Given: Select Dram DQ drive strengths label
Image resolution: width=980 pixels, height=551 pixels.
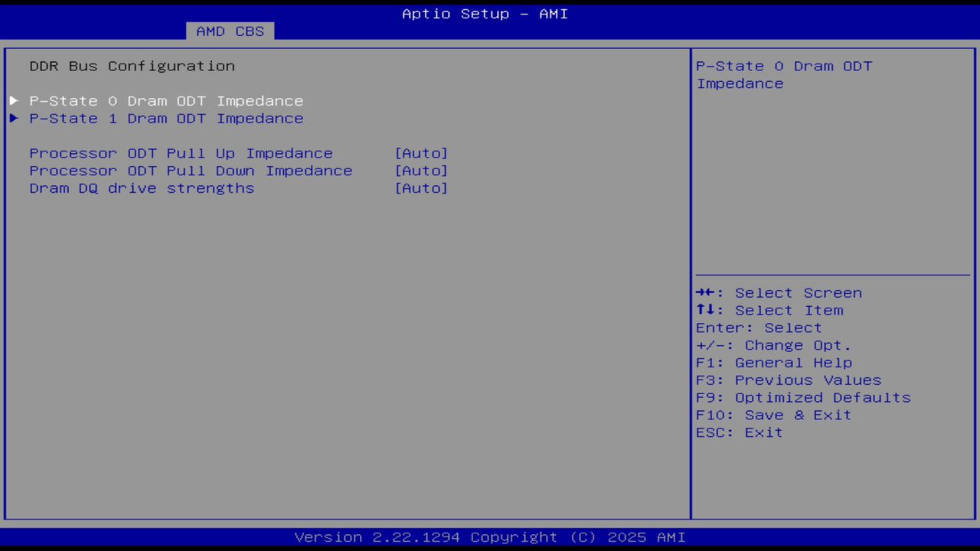Looking at the screenshot, I should [x=142, y=188].
